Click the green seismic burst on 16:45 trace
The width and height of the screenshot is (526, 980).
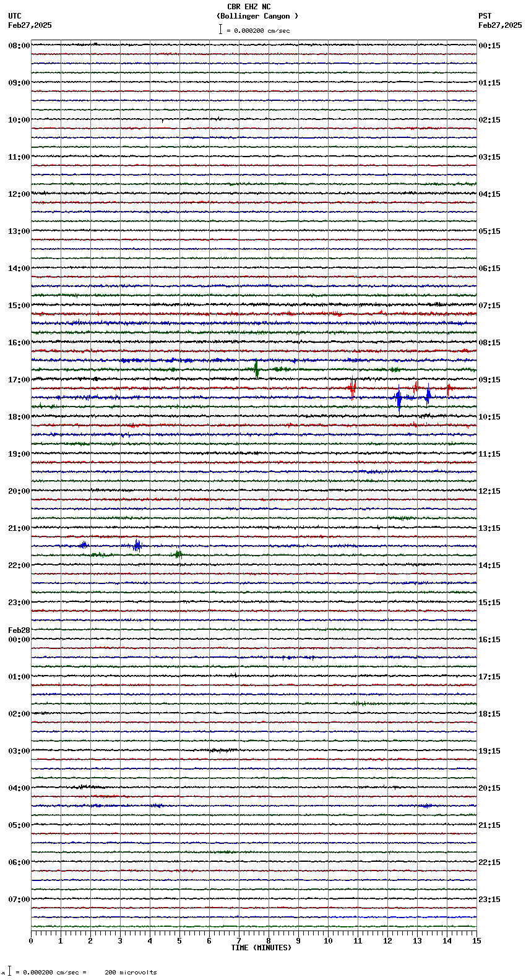pyautogui.click(x=256, y=369)
